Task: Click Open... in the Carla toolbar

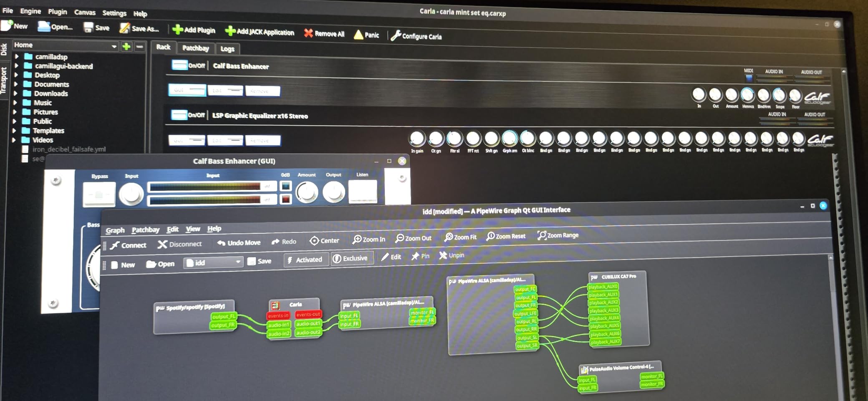Action: pos(55,27)
